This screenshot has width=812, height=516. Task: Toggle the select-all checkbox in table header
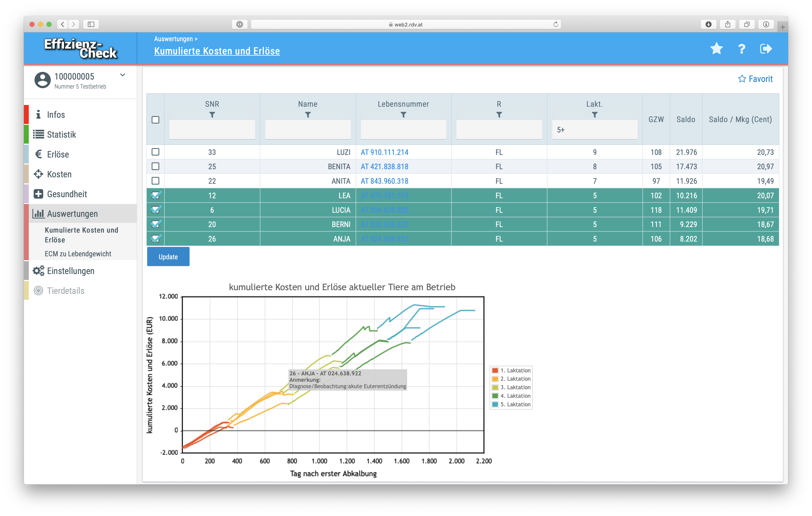(x=155, y=120)
